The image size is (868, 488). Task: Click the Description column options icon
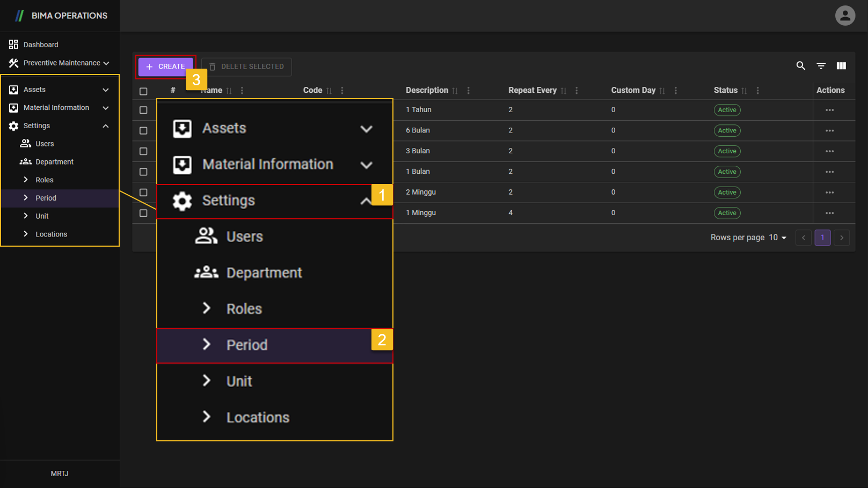(x=468, y=91)
